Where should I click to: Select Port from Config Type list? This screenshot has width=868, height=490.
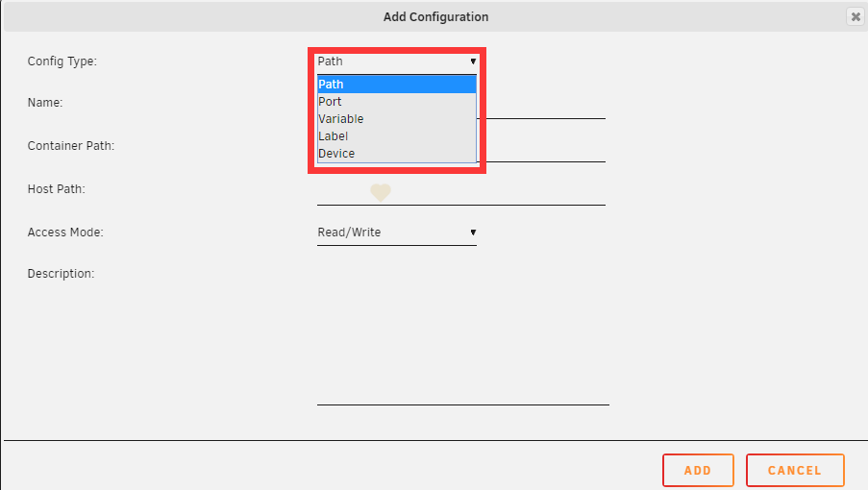click(x=396, y=102)
